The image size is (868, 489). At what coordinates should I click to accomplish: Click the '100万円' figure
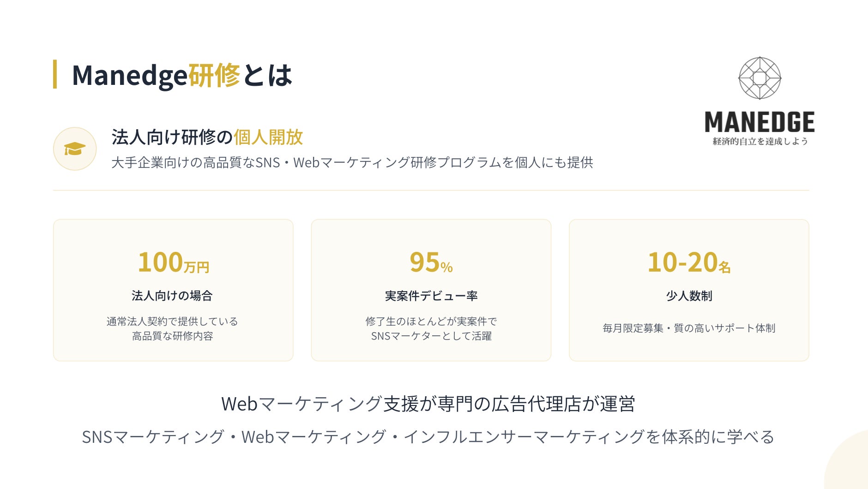click(173, 262)
